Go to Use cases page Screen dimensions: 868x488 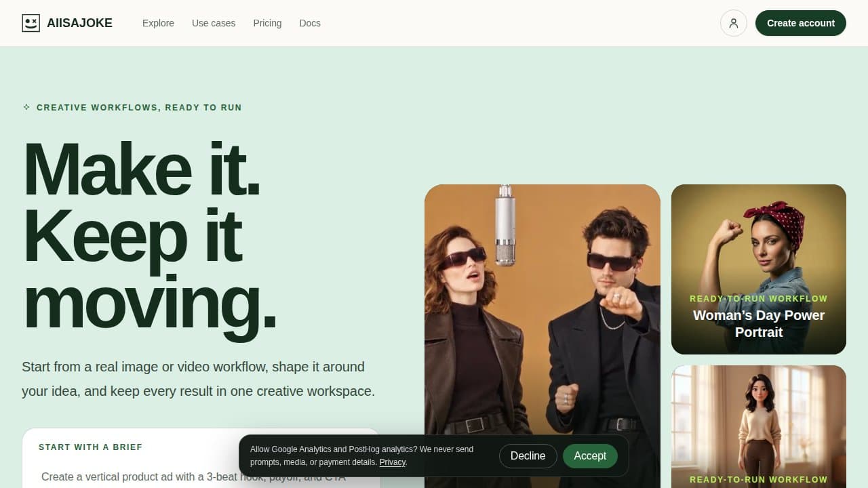214,23
